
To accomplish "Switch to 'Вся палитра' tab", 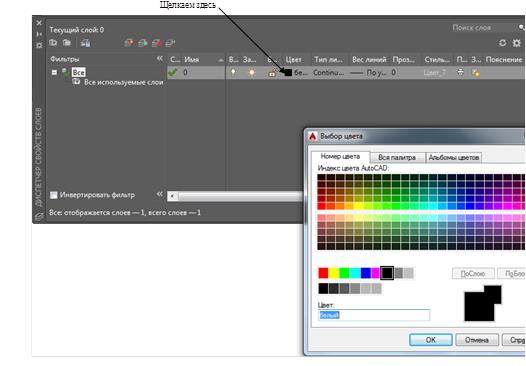I will point(397,157).
